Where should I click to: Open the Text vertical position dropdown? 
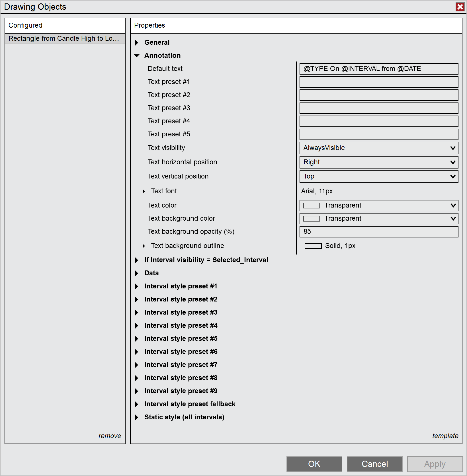[x=379, y=177]
